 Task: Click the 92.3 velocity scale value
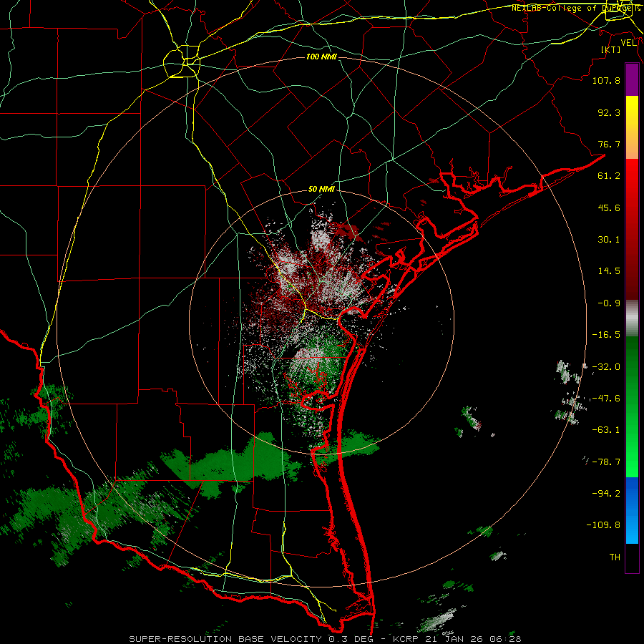click(x=609, y=112)
